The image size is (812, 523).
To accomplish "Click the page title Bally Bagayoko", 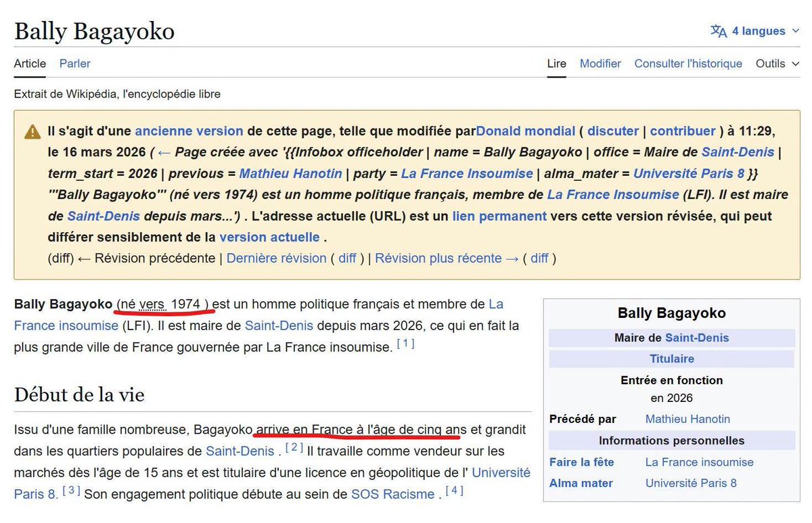I will (x=94, y=30).
